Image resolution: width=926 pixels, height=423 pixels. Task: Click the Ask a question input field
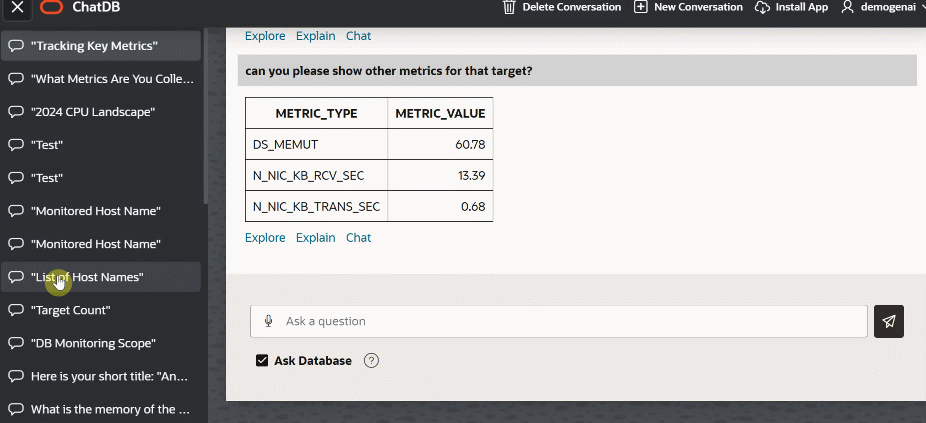[570, 321]
